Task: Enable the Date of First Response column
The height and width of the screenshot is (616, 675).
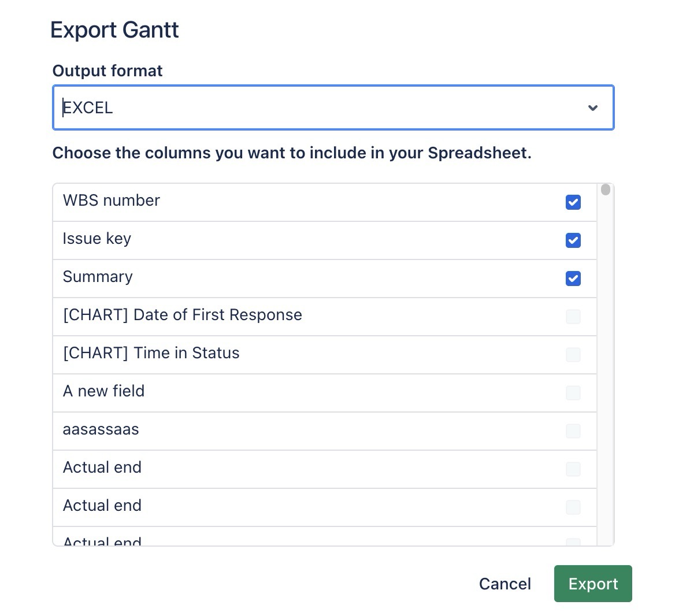Action: coord(573,317)
